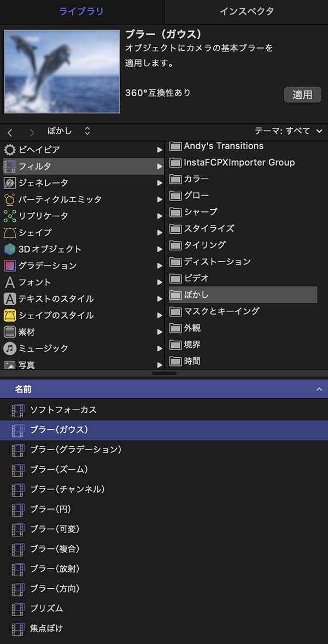The width and height of the screenshot is (328, 644).
Task: Click the リプリケータ green dots icon
Action: [x=10, y=216]
